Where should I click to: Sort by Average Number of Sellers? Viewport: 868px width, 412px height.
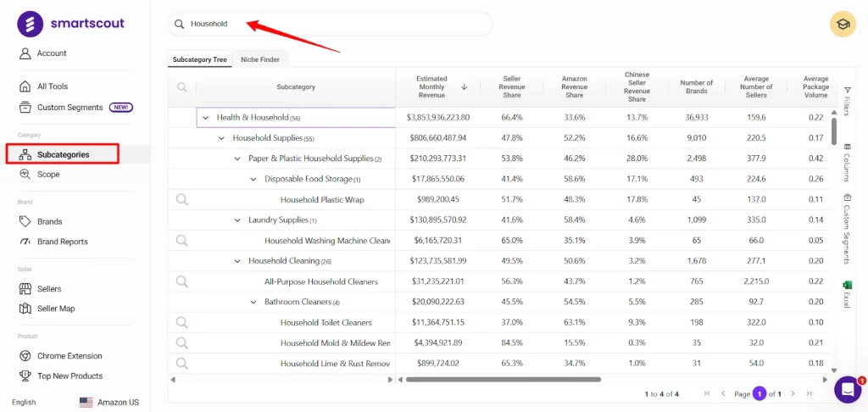[756, 87]
